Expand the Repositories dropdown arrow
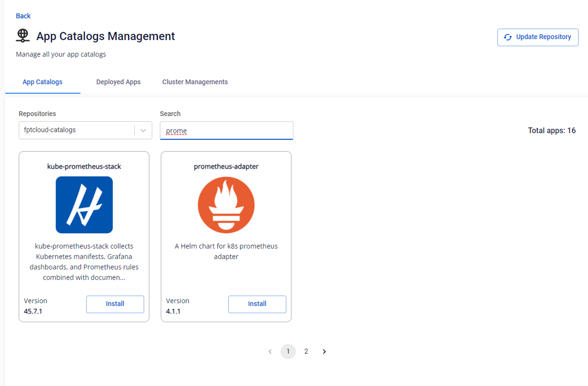The width and height of the screenshot is (588, 386). point(143,130)
